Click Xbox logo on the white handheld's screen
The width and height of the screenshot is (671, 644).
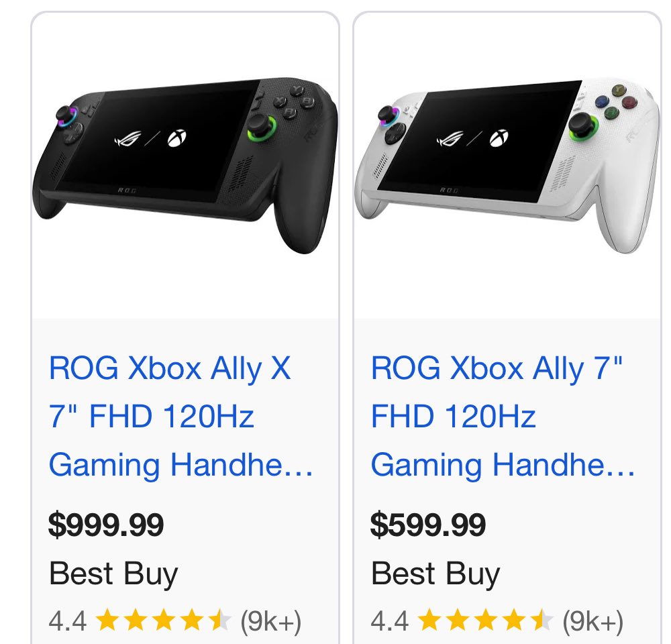pos(499,138)
